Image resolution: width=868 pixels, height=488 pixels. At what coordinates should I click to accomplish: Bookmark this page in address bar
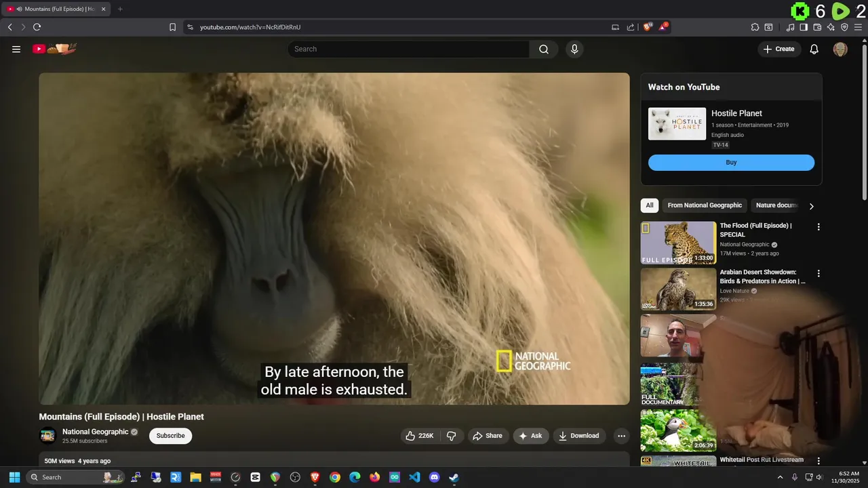point(172,27)
